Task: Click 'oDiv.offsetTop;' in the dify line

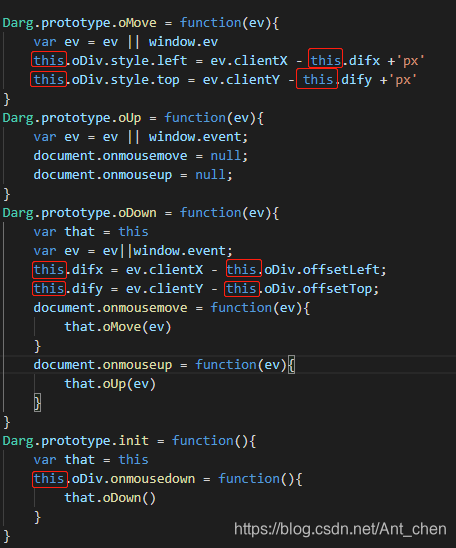Action: click(x=321, y=289)
